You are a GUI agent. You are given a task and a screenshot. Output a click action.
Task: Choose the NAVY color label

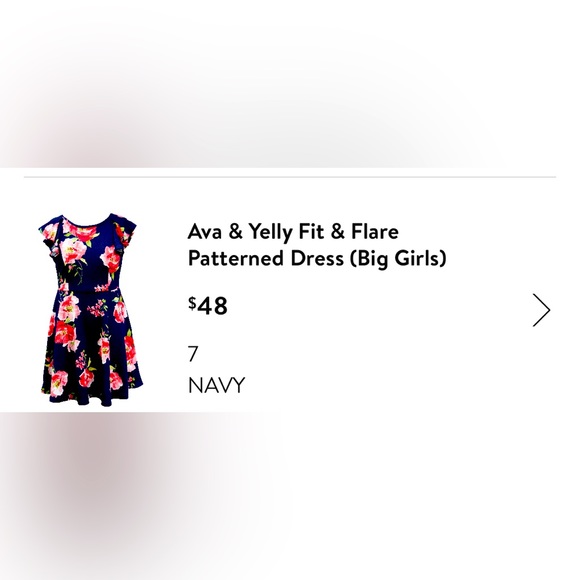216,385
